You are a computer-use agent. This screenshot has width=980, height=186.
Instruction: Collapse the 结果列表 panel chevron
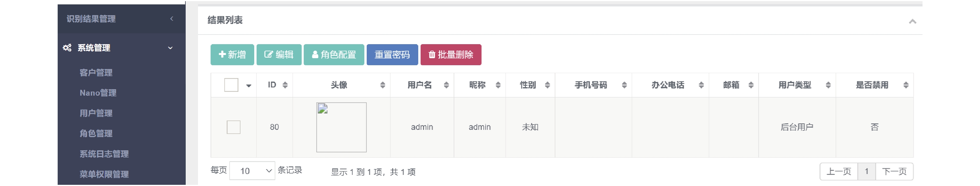pyautogui.click(x=912, y=21)
